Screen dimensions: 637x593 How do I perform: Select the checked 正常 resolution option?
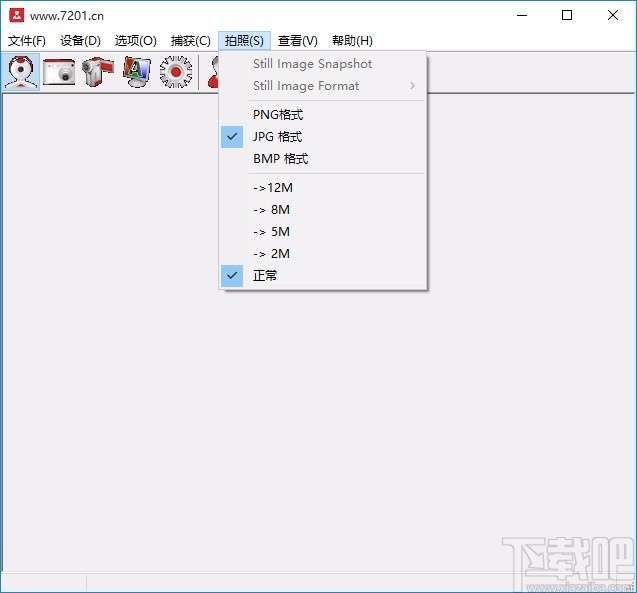coord(323,275)
